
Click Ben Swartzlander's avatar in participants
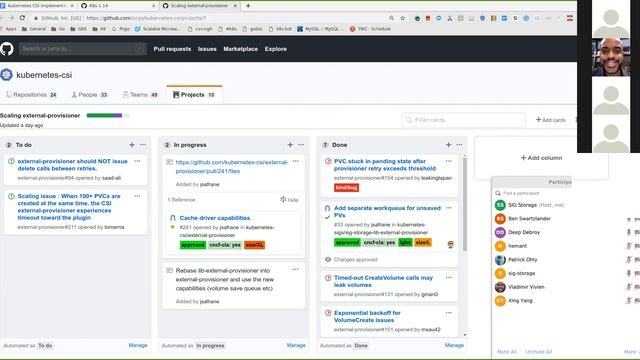coord(500,219)
